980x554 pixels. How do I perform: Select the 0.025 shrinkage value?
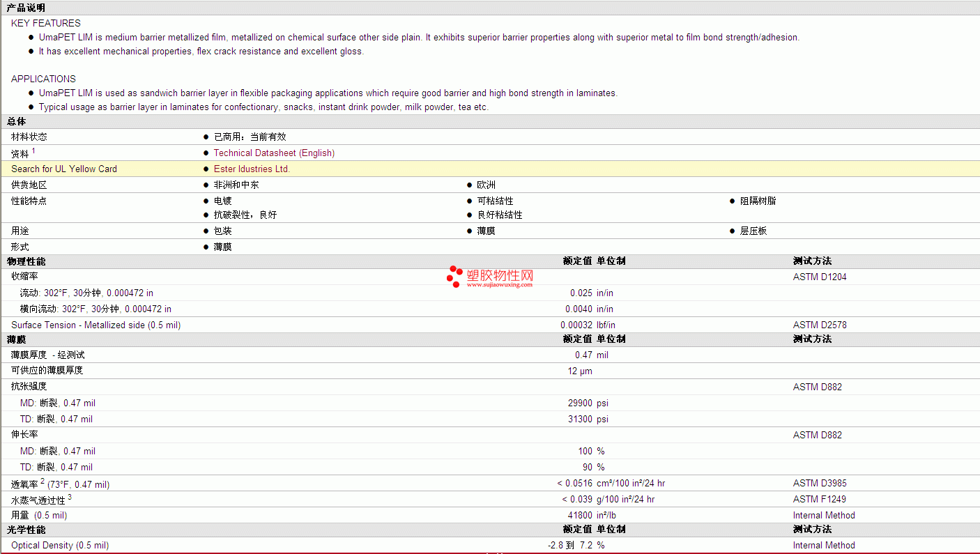581,293
